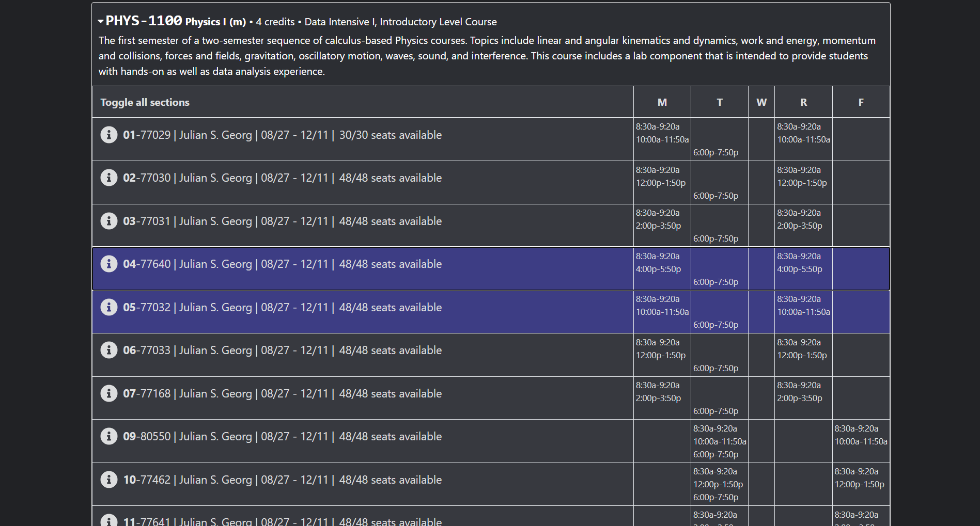Click the Physics I course description paragraph

point(487,56)
